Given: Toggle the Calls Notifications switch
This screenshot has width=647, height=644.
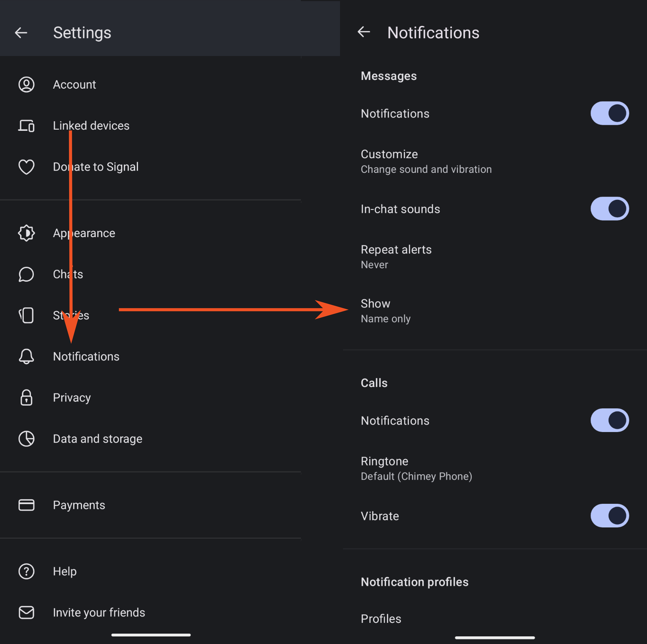Looking at the screenshot, I should (x=609, y=420).
